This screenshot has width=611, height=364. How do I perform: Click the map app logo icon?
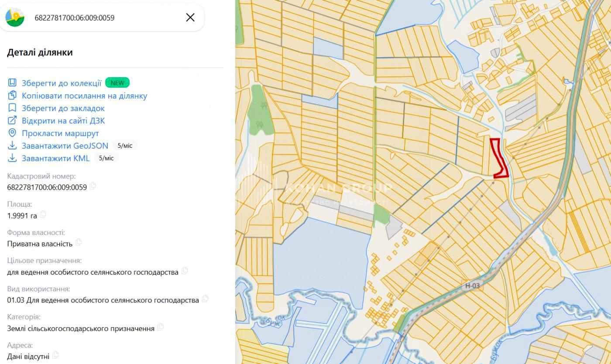pyautogui.click(x=15, y=17)
